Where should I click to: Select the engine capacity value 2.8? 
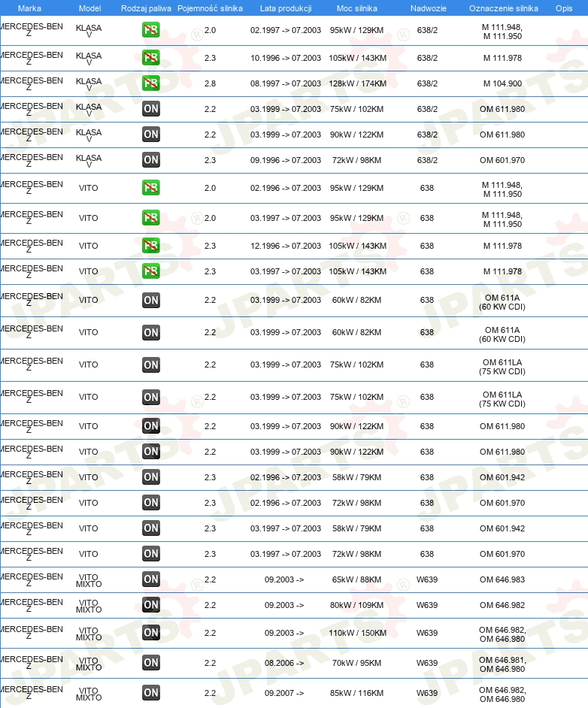tap(210, 83)
